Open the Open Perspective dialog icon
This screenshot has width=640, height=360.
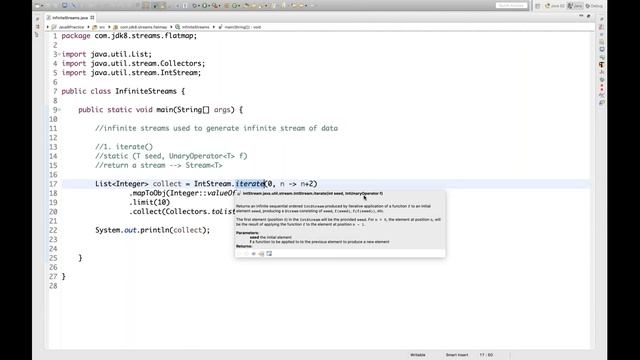pos(538,6)
